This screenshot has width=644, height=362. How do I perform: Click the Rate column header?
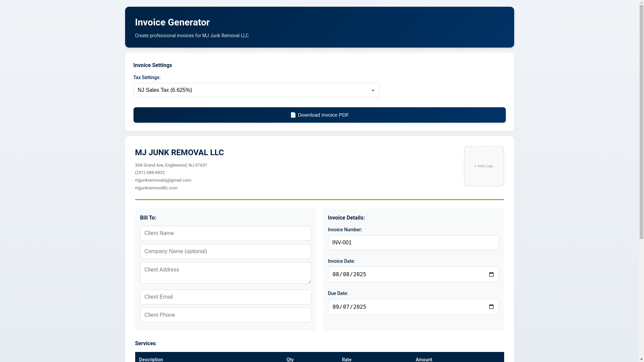346,359
